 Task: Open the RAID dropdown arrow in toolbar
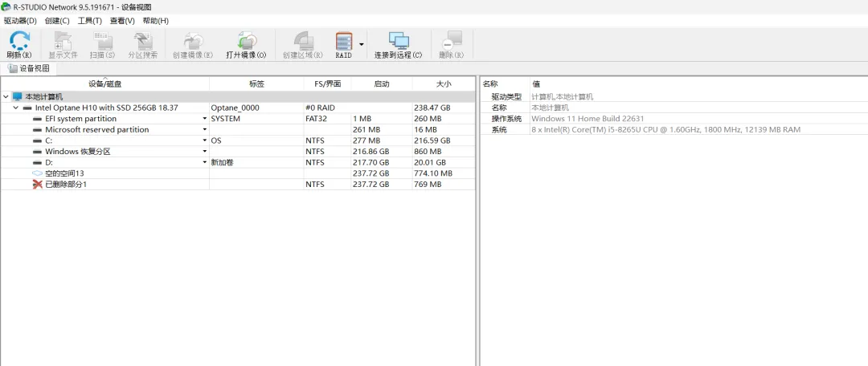point(362,44)
